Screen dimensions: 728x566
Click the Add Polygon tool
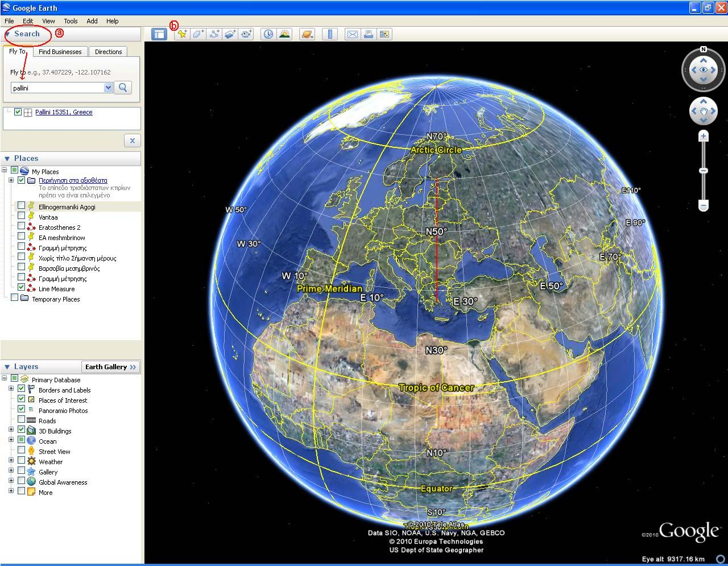[198, 34]
